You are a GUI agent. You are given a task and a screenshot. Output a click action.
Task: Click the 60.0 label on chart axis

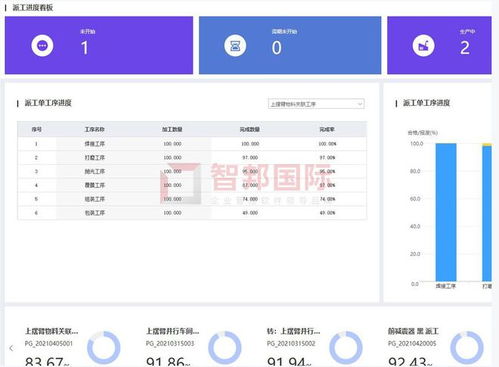tap(415, 199)
